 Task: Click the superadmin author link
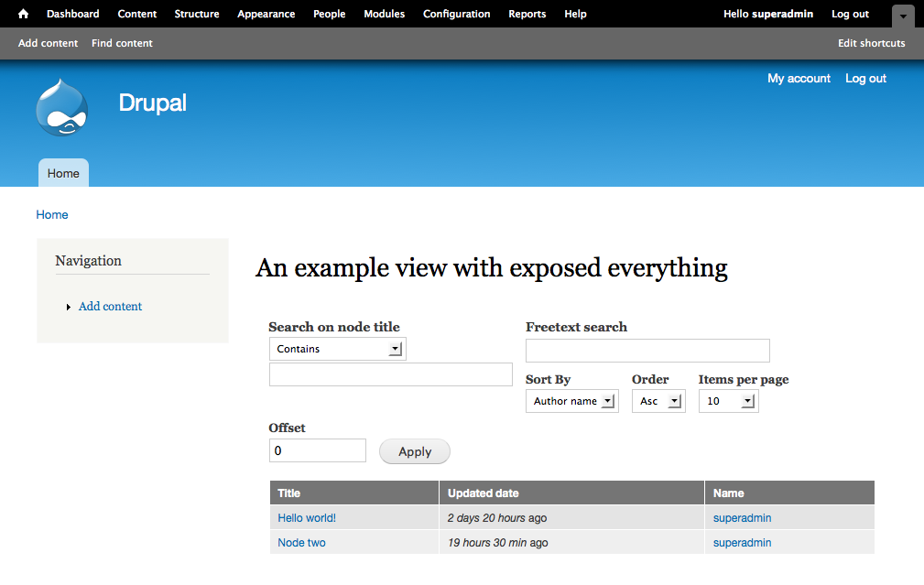coord(742,517)
